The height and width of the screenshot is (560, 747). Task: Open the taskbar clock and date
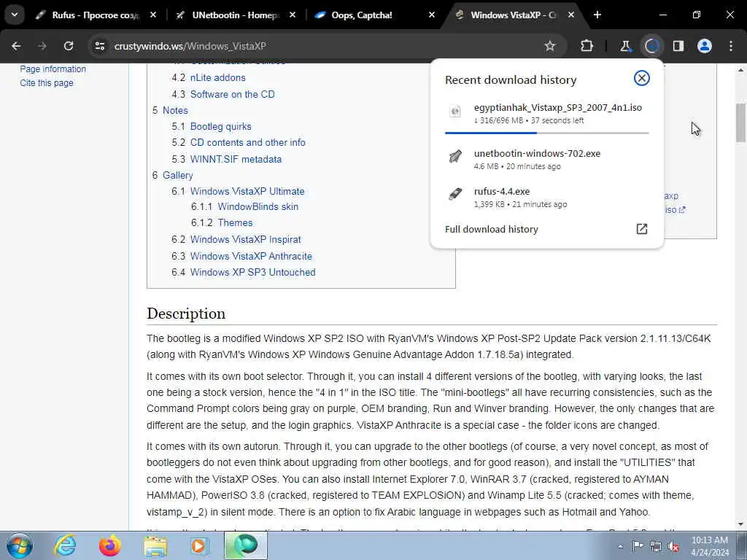(x=710, y=546)
